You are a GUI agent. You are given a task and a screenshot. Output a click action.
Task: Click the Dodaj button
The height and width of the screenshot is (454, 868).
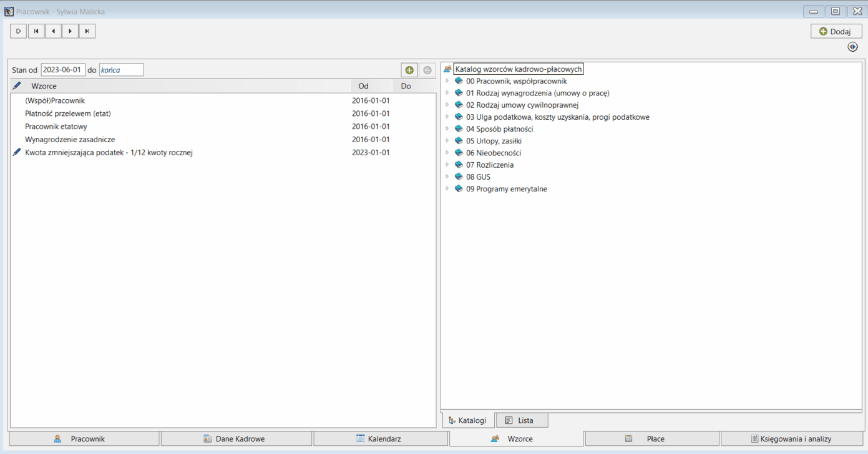[836, 31]
